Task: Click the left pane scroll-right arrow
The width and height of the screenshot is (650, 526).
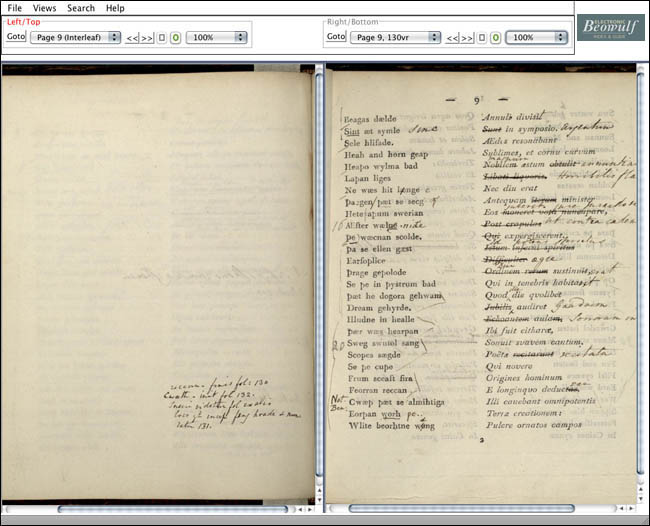Action: click(310, 509)
